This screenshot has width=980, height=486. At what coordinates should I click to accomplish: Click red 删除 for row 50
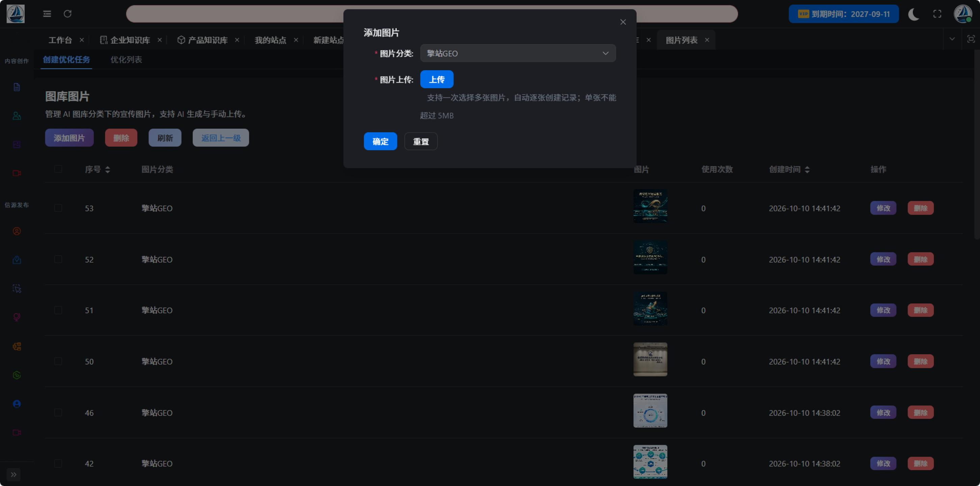[921, 361]
